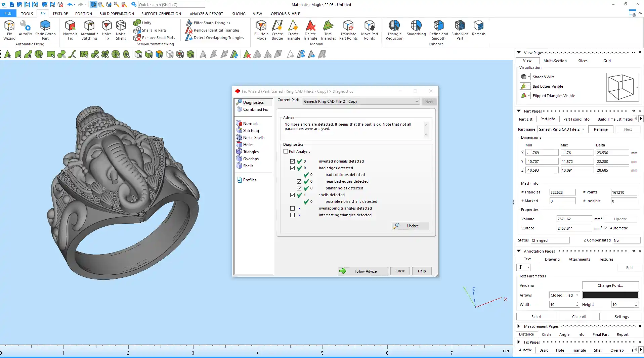
Task: Click the Rename button
Action: [601, 129]
